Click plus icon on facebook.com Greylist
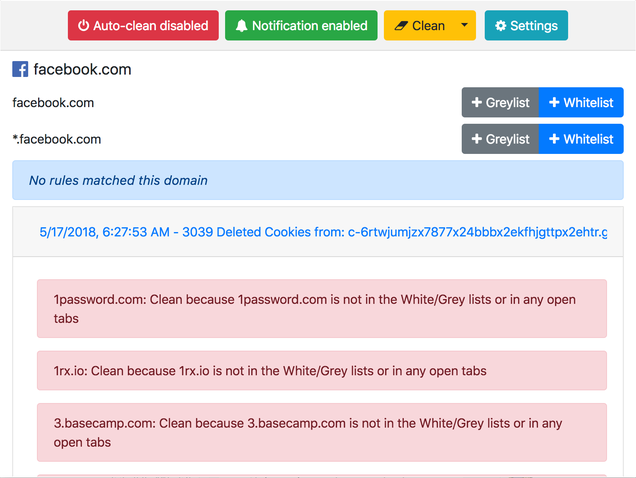The image size is (636, 478). point(477,102)
